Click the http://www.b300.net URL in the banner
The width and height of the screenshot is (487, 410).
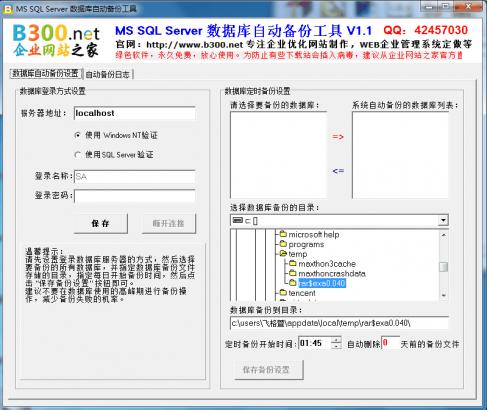(195, 44)
